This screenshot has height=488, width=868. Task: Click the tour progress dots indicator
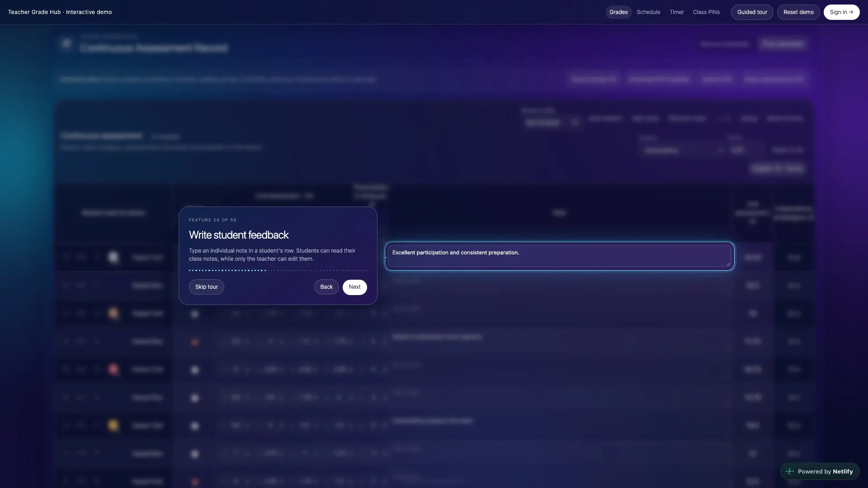click(278, 270)
